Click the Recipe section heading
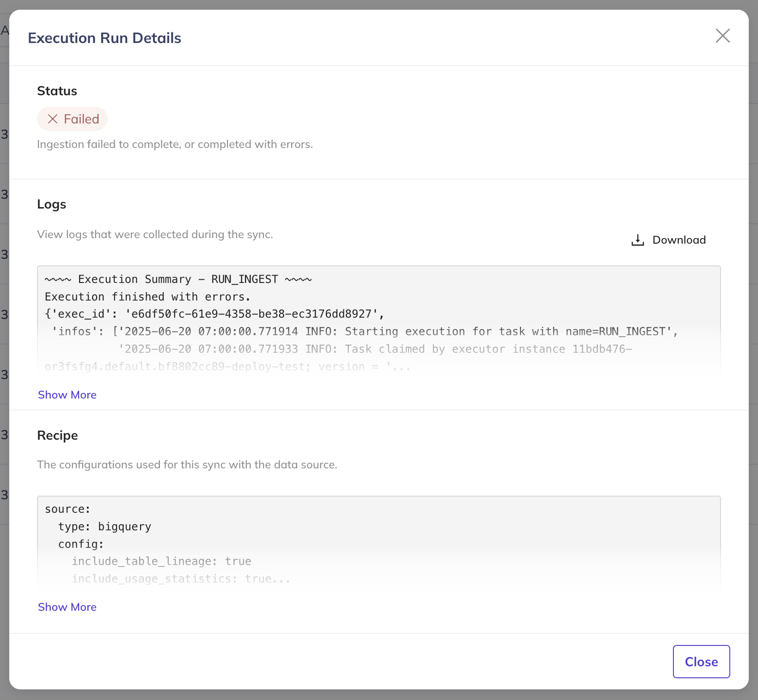 57,436
